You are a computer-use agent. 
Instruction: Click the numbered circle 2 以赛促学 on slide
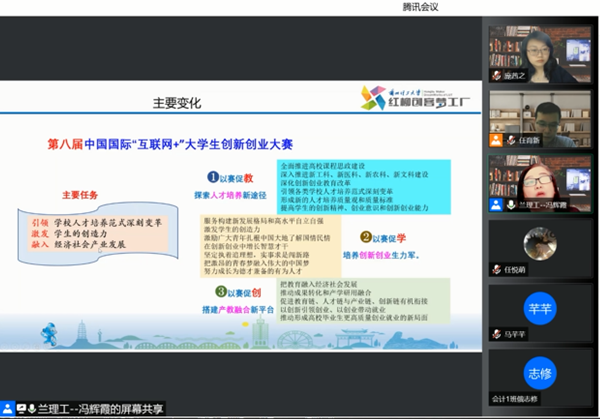pyautogui.click(x=366, y=237)
